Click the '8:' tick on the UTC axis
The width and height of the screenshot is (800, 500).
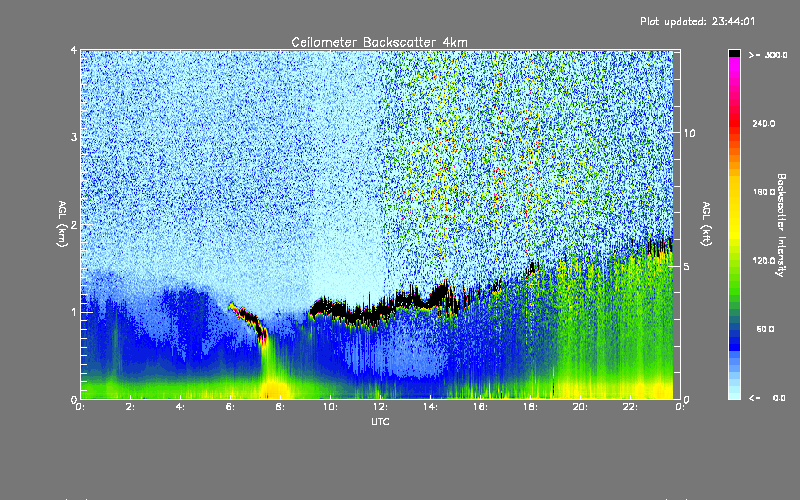click(x=280, y=407)
